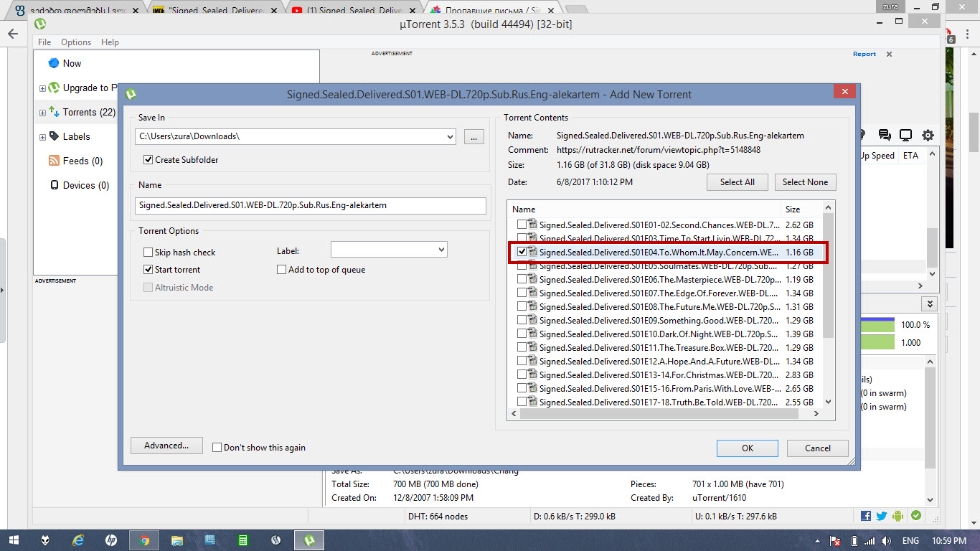Click the Cancel button
The height and width of the screenshot is (551, 980).
point(818,448)
